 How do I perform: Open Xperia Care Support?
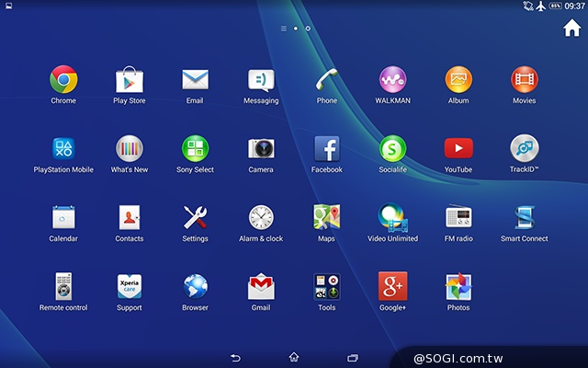click(x=129, y=286)
